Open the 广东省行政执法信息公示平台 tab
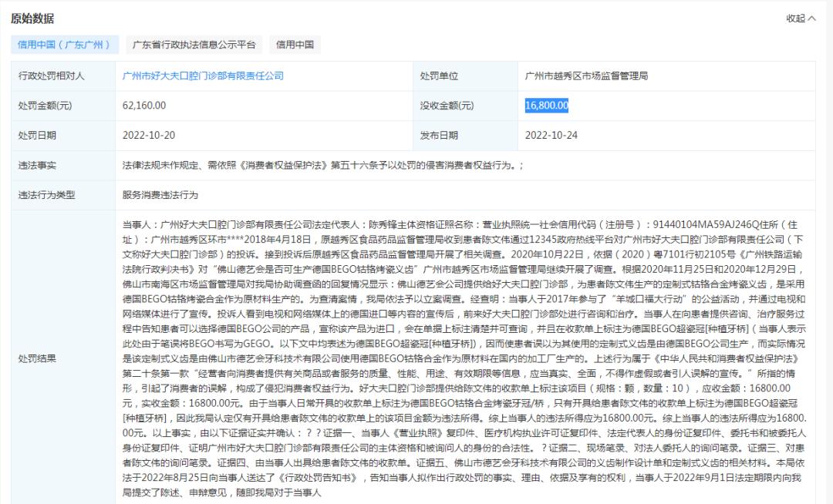This screenshot has height=504, width=833. [x=194, y=45]
